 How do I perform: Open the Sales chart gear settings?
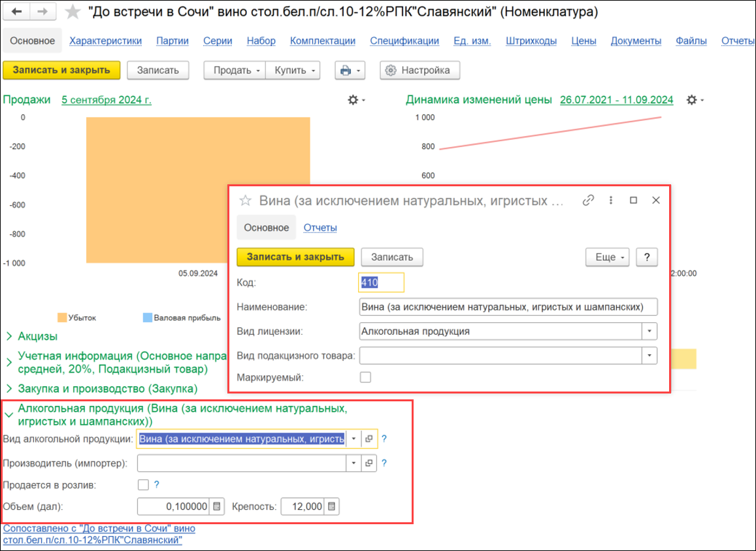click(x=356, y=100)
